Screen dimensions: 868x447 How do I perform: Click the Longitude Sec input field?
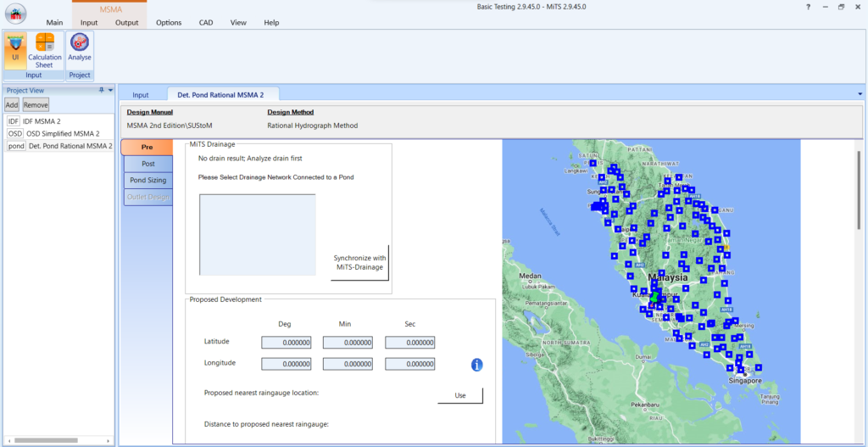409,364
